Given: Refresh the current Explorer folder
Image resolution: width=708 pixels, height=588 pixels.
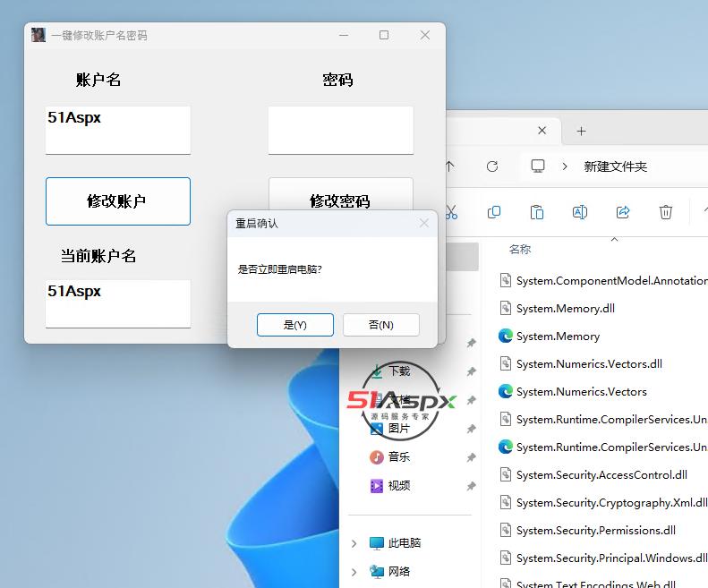Looking at the screenshot, I should coord(492,166).
